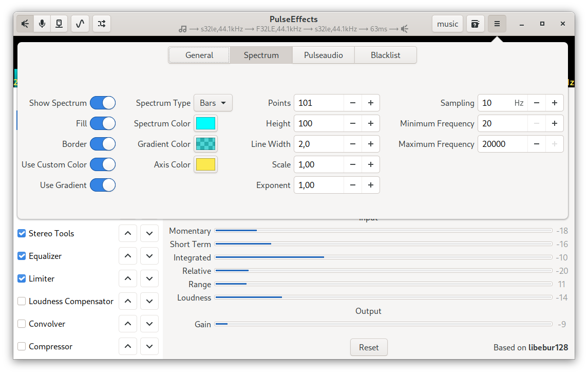Click the Height value field
This screenshot has width=588, height=374.
point(319,123)
